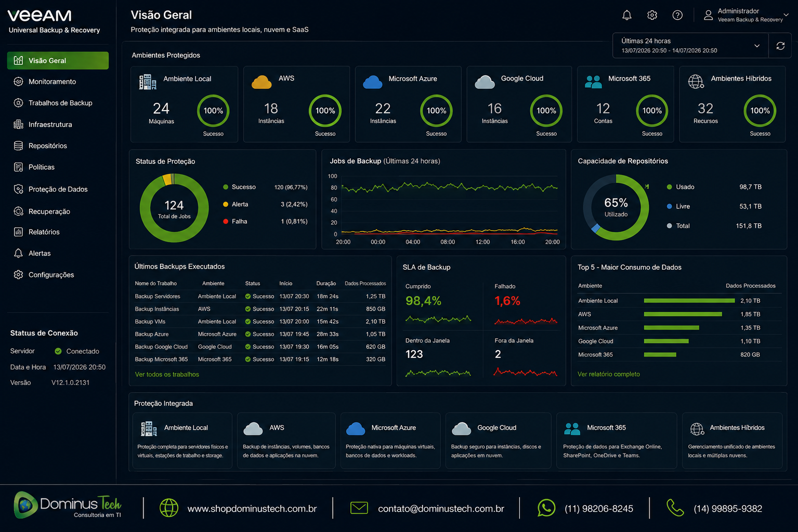Image resolution: width=798 pixels, height=532 pixels.
Task: Click the Backup Microsoft 365 job name
Action: tap(161, 359)
